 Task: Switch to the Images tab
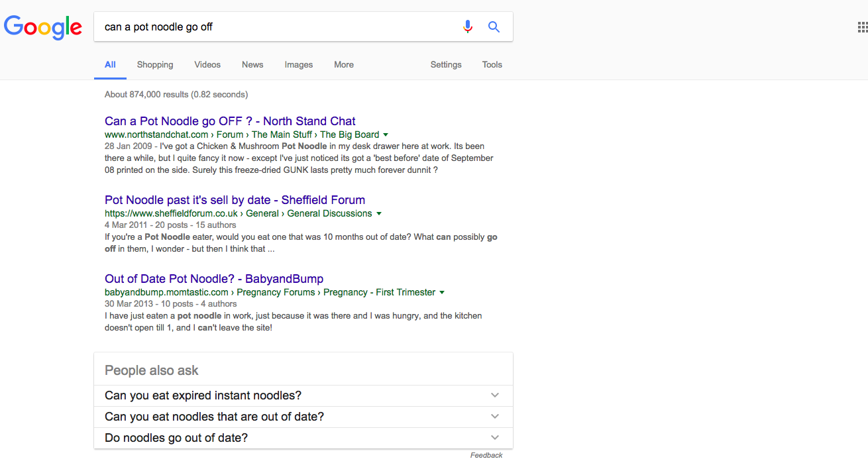(x=299, y=64)
